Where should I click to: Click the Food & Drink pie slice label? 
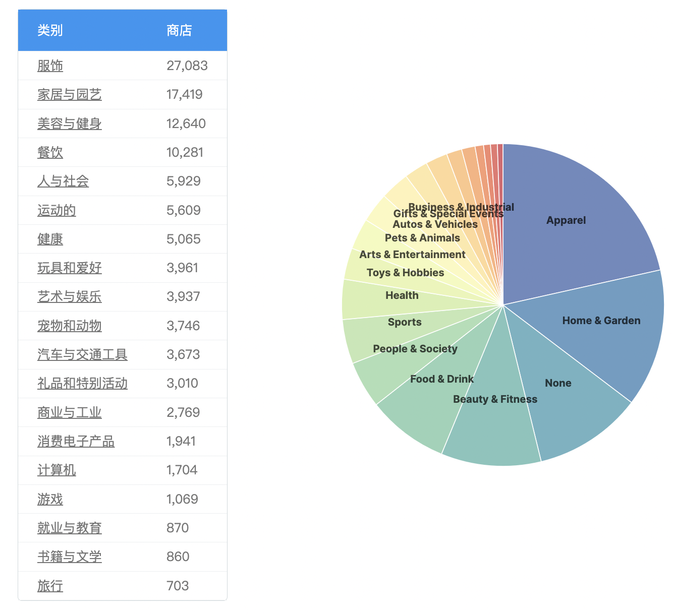tap(442, 379)
